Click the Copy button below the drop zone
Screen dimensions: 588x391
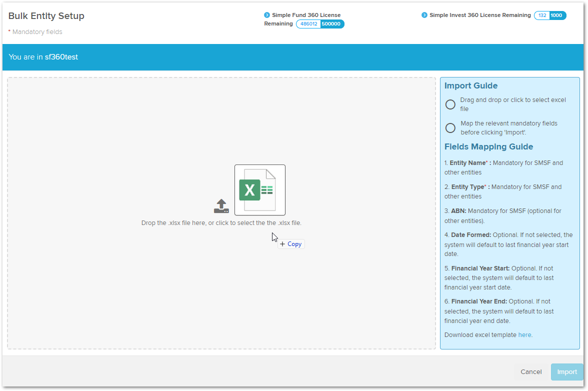[x=291, y=244]
